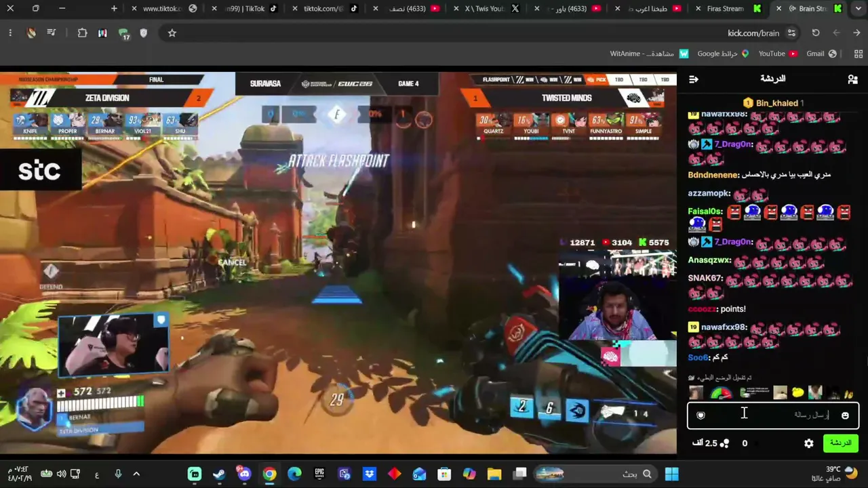Click username azzamopk in chat
868x488 pixels.
709,194
